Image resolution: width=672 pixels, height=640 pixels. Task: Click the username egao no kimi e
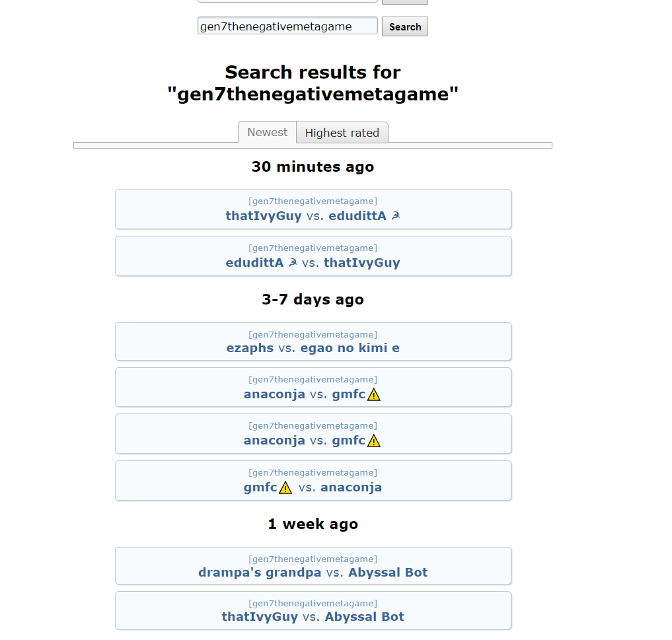point(350,348)
